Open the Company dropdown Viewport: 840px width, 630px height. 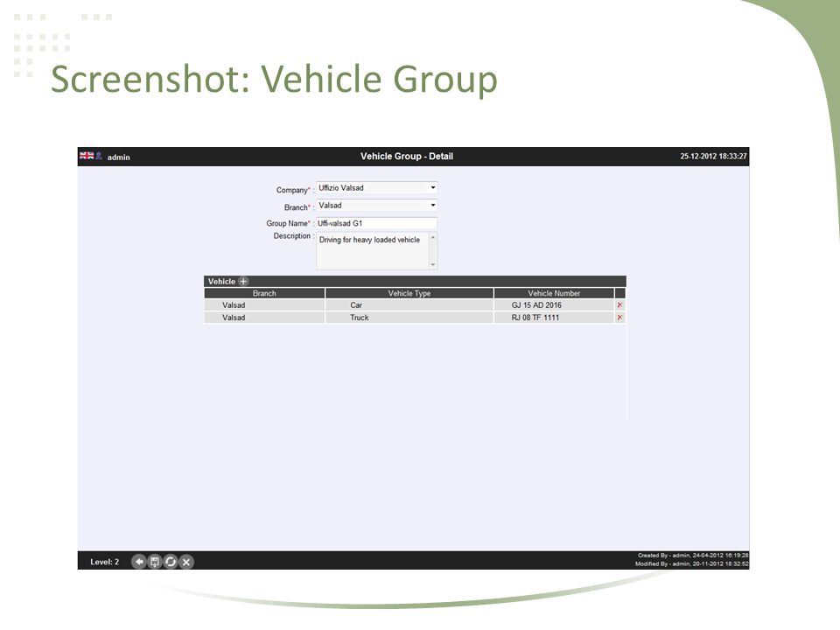point(376,187)
